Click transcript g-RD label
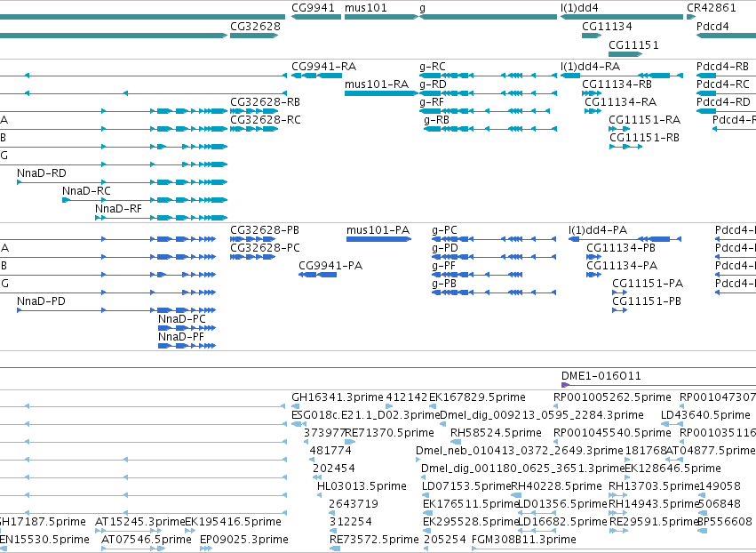Image resolution: width=756 pixels, height=553 pixels. point(433,85)
